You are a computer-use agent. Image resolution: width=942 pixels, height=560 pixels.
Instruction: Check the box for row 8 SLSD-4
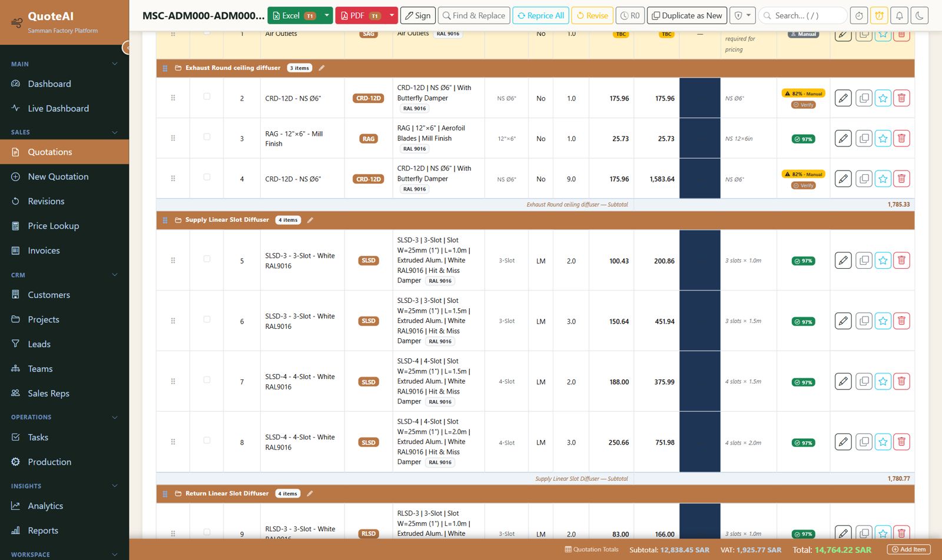tap(207, 441)
